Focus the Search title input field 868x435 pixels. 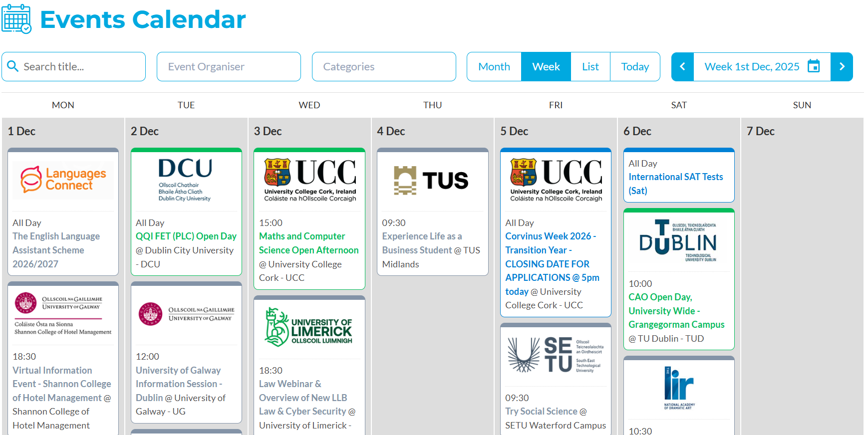point(73,66)
